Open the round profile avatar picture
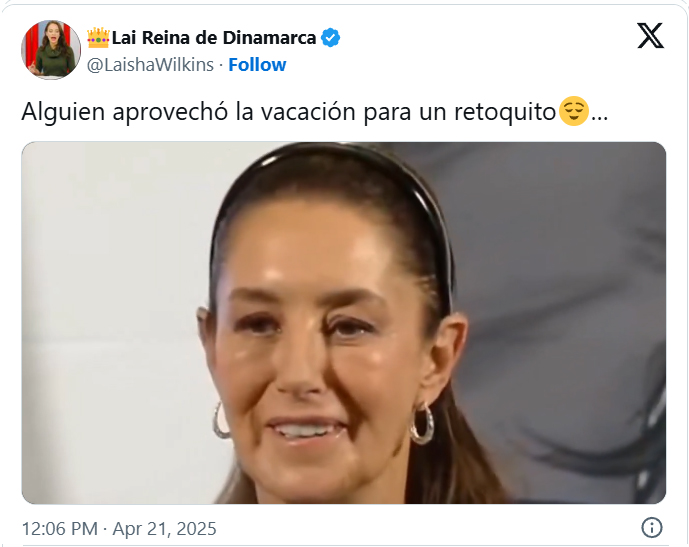689x547 pixels. 51,50
